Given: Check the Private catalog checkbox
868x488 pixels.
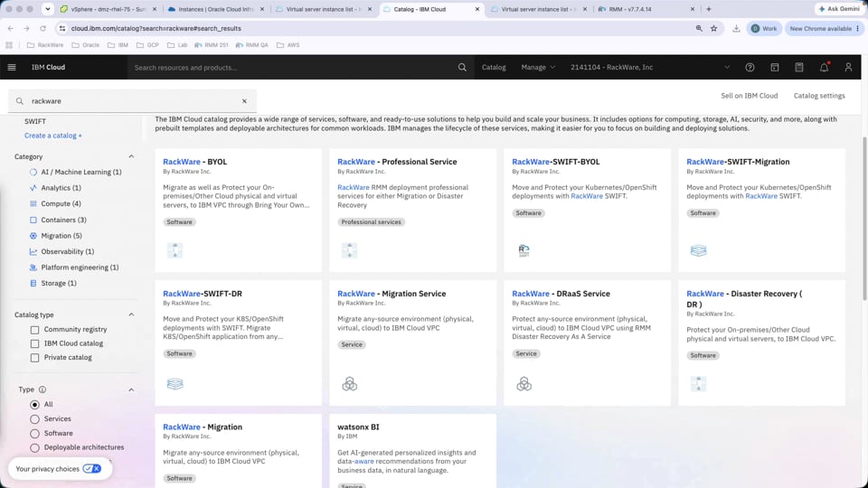Looking at the screenshot, I should pos(35,358).
